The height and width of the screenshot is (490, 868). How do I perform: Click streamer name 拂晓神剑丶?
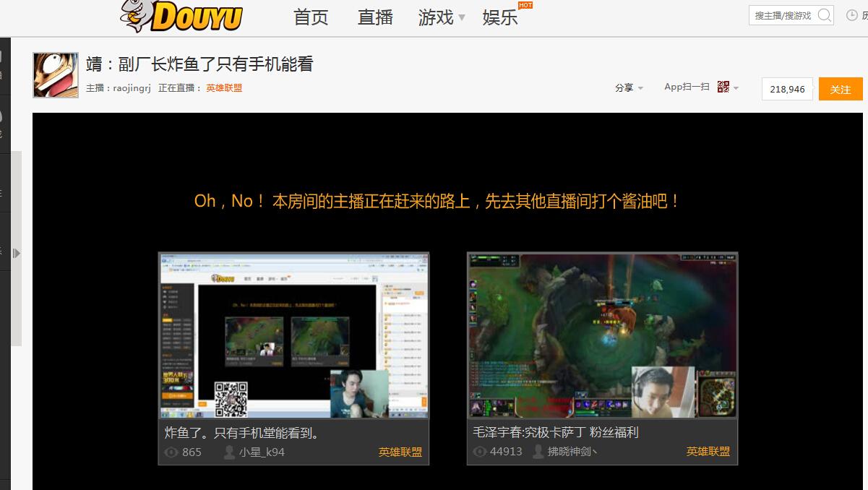click(x=572, y=452)
